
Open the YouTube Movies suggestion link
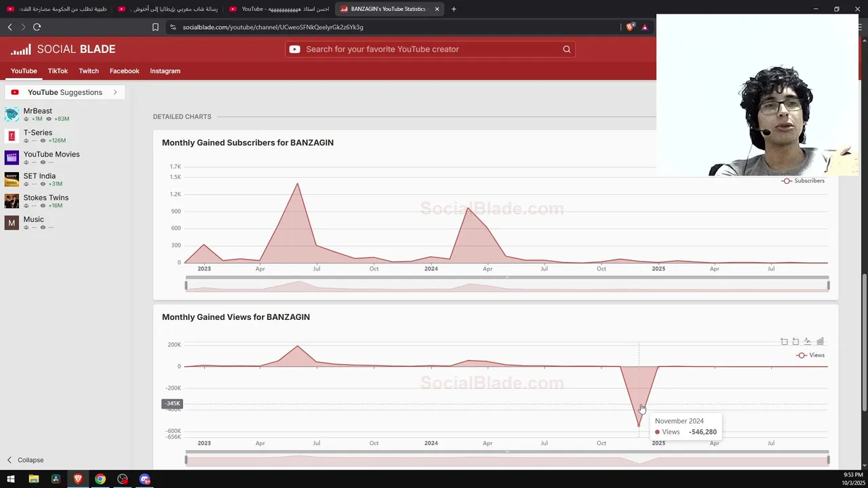pos(52,155)
